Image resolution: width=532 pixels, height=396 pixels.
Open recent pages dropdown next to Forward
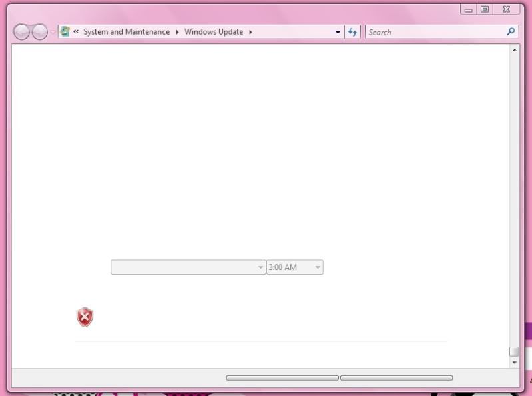point(53,32)
